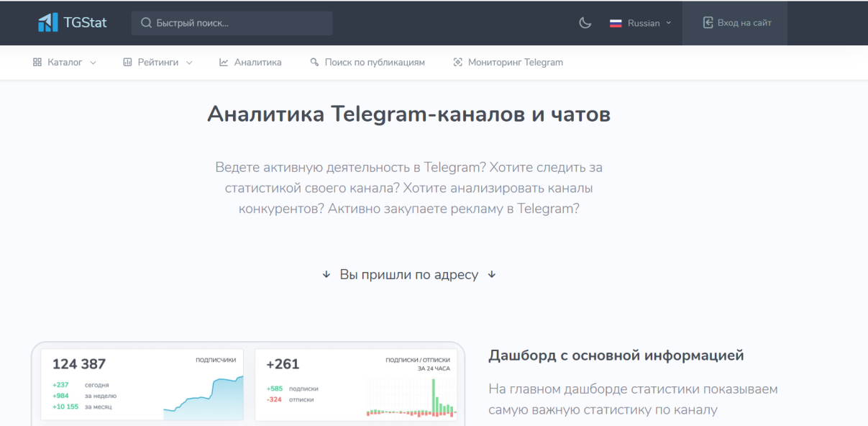Click the subscribers 124 387 chart card

pyautogui.click(x=142, y=385)
